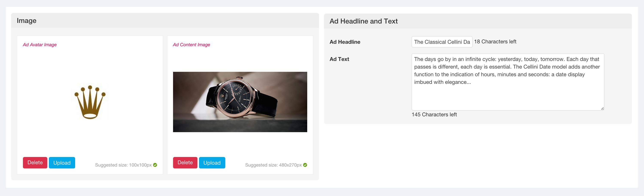Click inside the Ad Text textarea
Screen dimensions: 644x196
pos(508,82)
